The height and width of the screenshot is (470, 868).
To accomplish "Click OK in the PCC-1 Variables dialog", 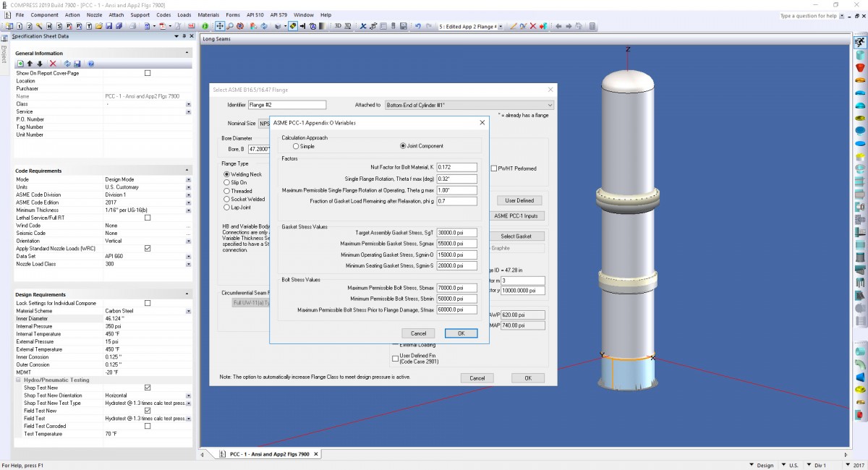I will pyautogui.click(x=461, y=333).
